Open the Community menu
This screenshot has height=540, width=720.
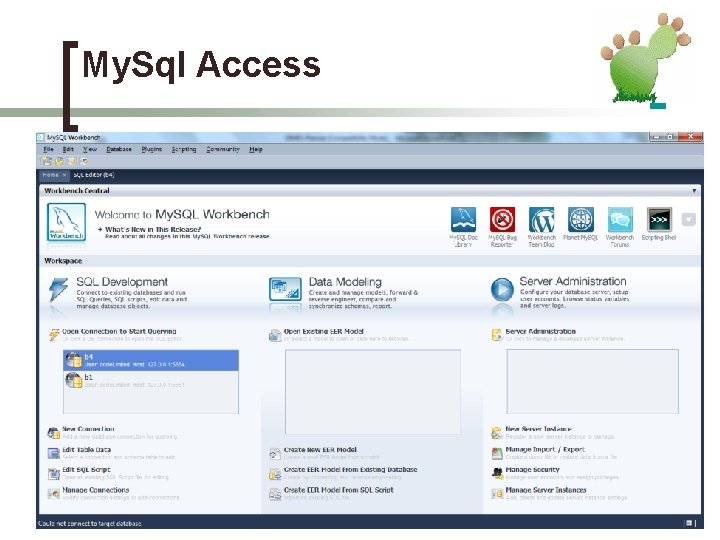[x=223, y=149]
